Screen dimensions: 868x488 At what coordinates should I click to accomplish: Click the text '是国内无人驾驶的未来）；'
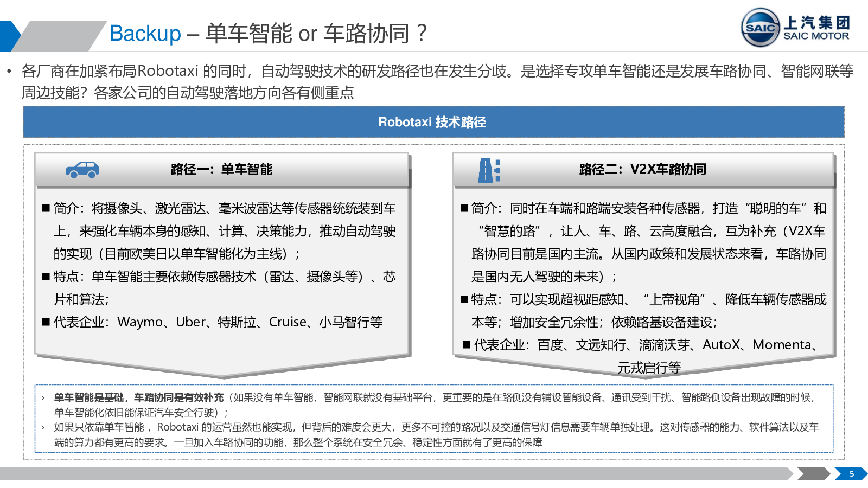(544, 277)
